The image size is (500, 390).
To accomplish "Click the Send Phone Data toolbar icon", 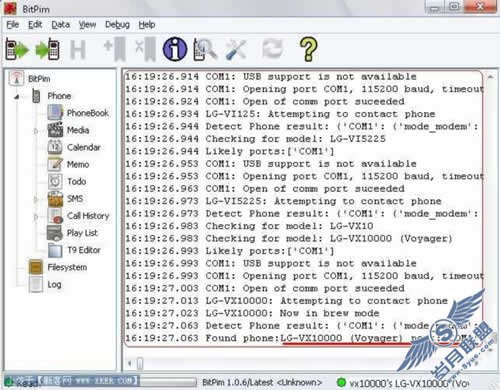I will click(x=48, y=49).
